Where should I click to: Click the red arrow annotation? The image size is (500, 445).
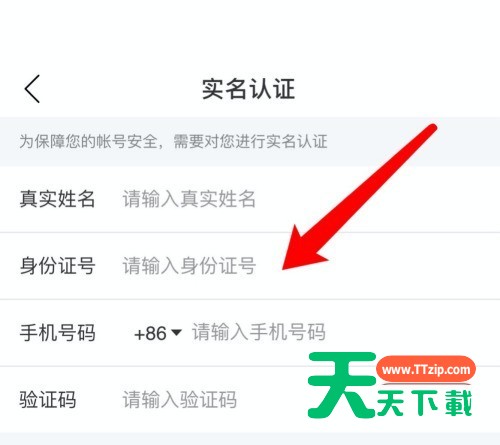359,197
